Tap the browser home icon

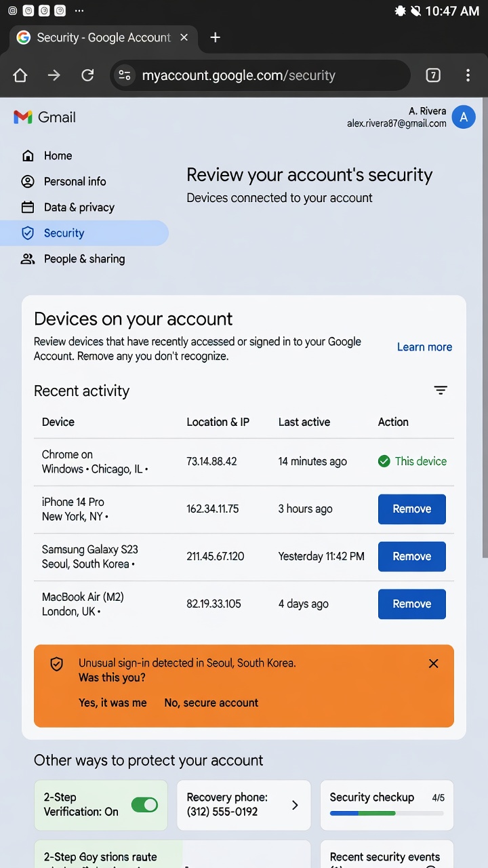(20, 75)
